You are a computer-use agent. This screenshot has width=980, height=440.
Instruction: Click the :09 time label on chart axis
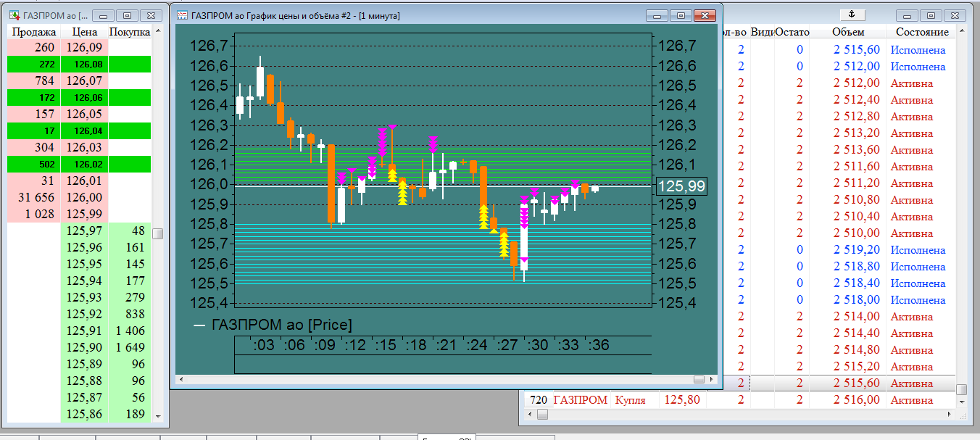[x=325, y=346]
